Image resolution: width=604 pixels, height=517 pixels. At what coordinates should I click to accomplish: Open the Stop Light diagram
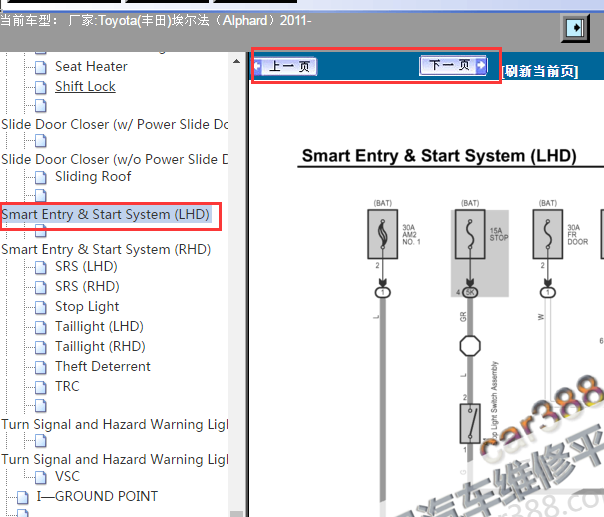(87, 307)
